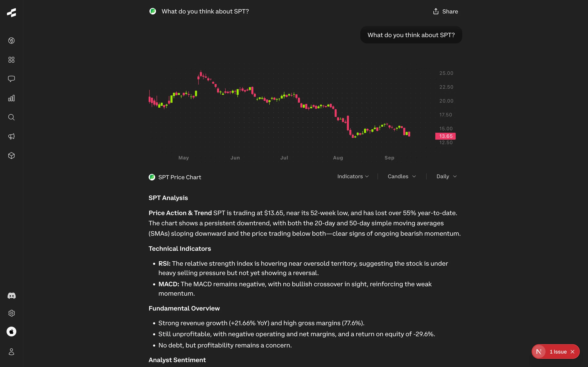Click the SPT Price Chart label
588x367 pixels.
(179, 177)
